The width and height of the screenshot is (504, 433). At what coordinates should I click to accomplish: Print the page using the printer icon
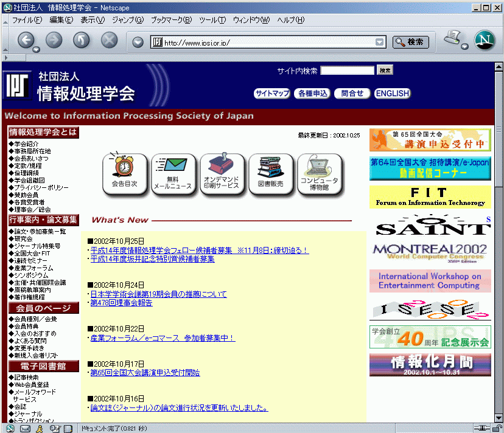coord(453,38)
